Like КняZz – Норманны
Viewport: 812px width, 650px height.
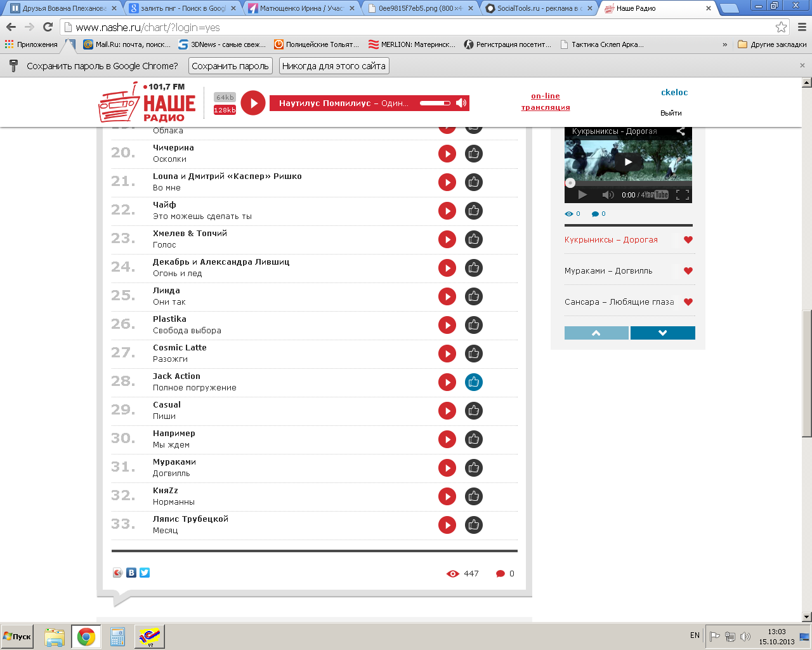pos(474,496)
